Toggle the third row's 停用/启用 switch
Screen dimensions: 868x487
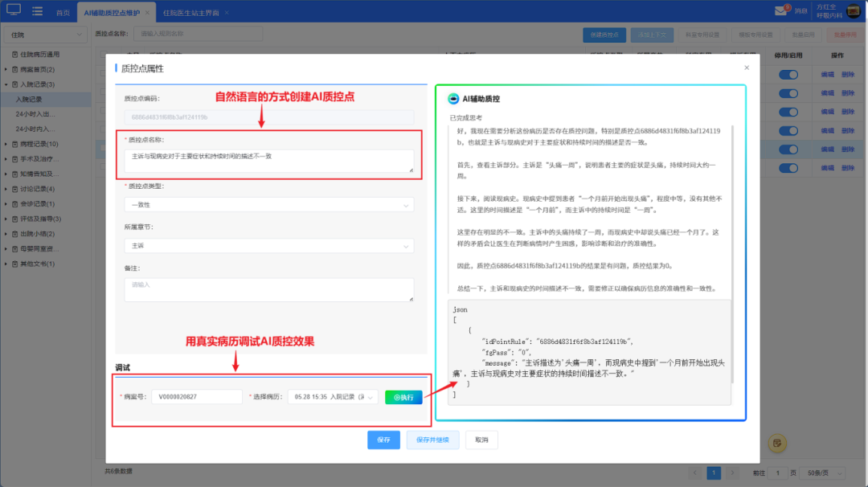(x=788, y=112)
